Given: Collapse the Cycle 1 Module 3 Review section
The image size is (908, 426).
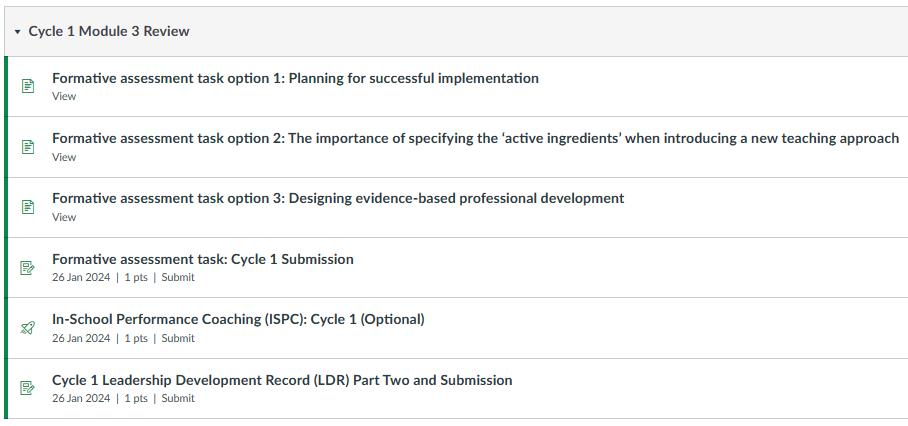Looking at the screenshot, I should click(17, 32).
